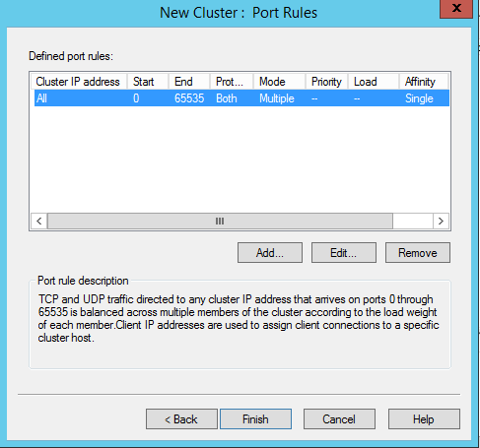The height and width of the screenshot is (448, 480).
Task: Close the Port Rules dialog window
Action: (456, 9)
